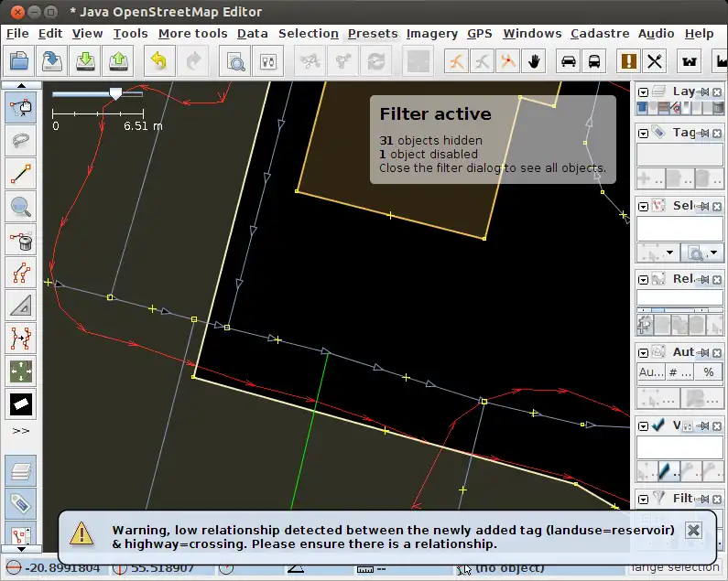Click the bus preset icon

[x=595, y=61]
